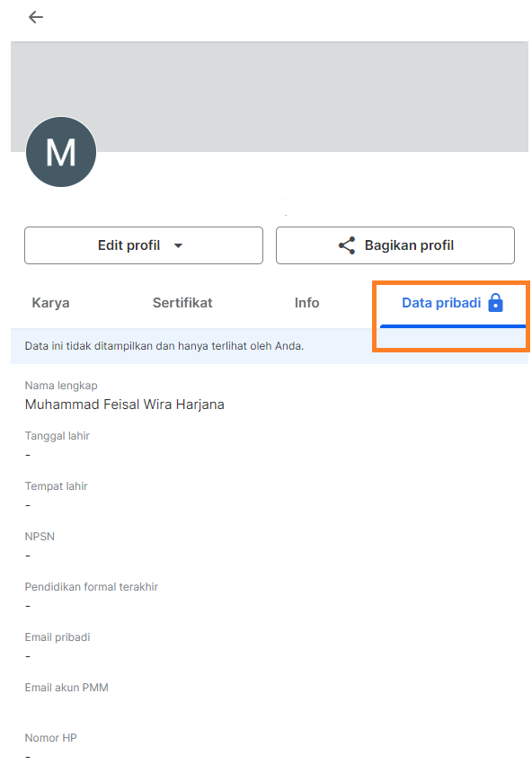Click the lock icon on Data pribadi
The image size is (532, 783).
[495, 303]
